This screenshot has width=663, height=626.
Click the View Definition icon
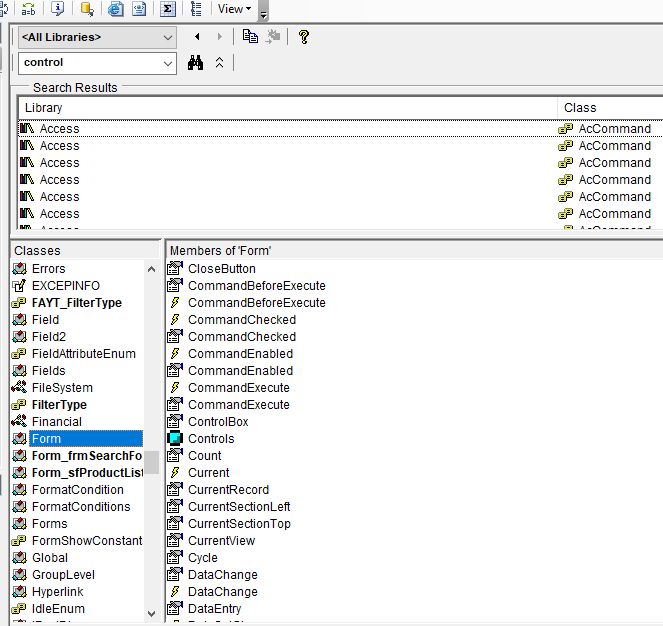pos(273,36)
